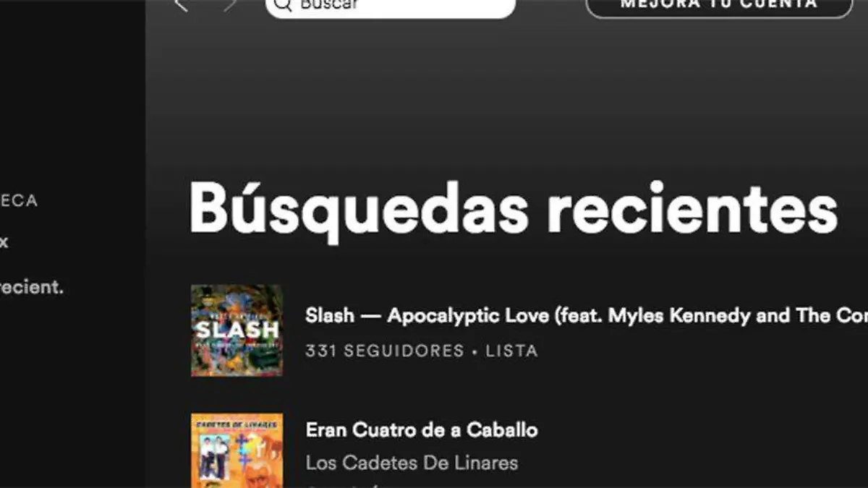
Task: Go back with the left arrow
Action: coord(182,5)
